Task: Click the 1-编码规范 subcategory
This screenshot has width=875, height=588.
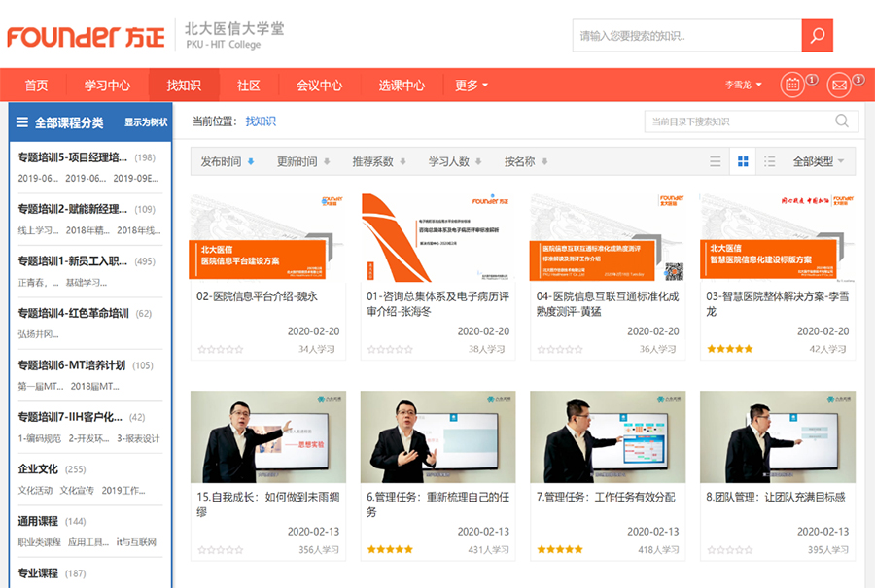Action: pos(39,438)
